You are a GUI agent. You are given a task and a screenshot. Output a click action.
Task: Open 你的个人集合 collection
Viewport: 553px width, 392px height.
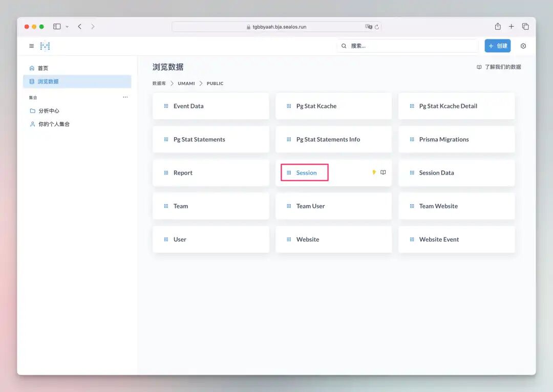tap(77, 124)
